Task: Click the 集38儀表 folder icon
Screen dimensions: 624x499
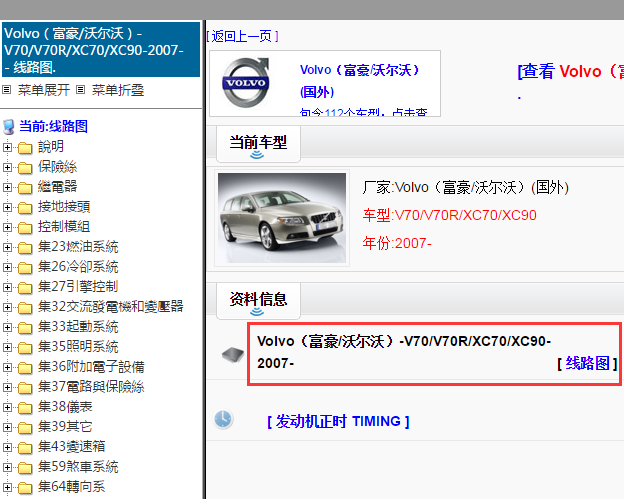Action: pos(25,407)
